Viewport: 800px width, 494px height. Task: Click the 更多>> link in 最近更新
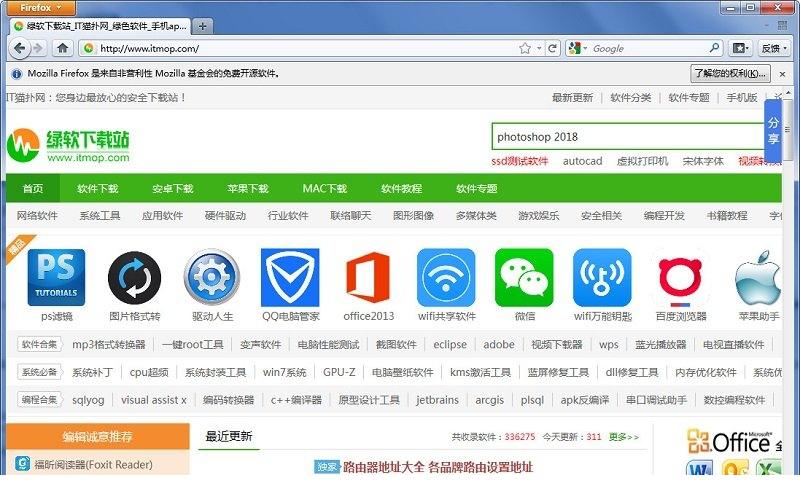[x=623, y=437]
